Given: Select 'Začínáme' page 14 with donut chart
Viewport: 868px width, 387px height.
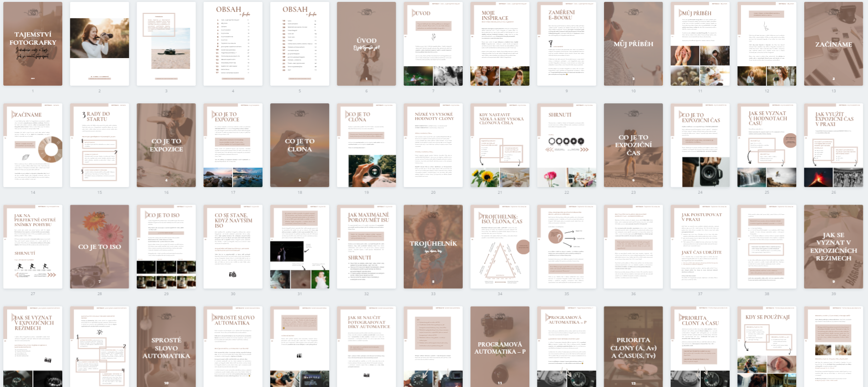Looking at the screenshot, I should [33, 145].
